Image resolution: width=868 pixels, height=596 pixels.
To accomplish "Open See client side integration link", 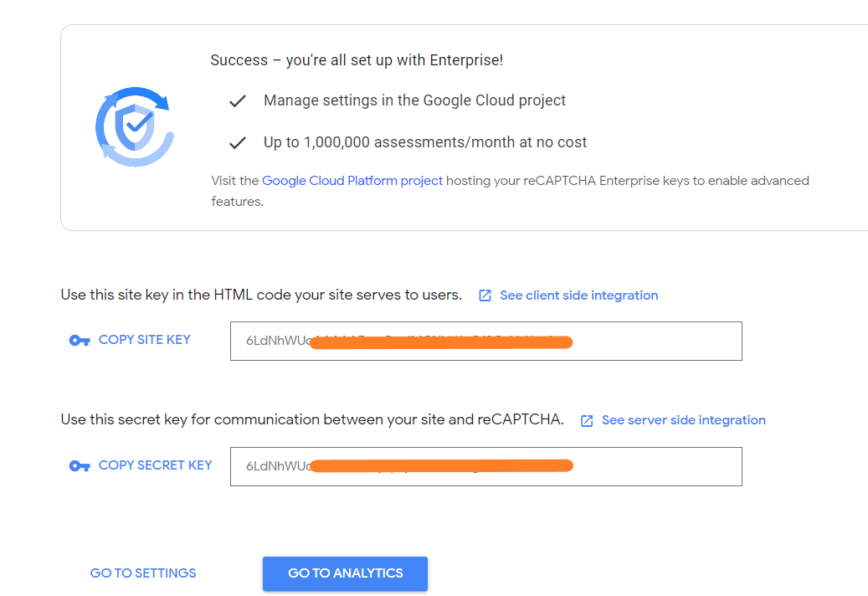I will 579,295.
